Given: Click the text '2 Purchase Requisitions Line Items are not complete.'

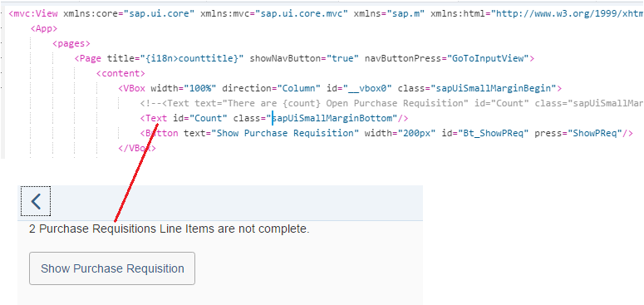Looking at the screenshot, I should click(x=170, y=229).
